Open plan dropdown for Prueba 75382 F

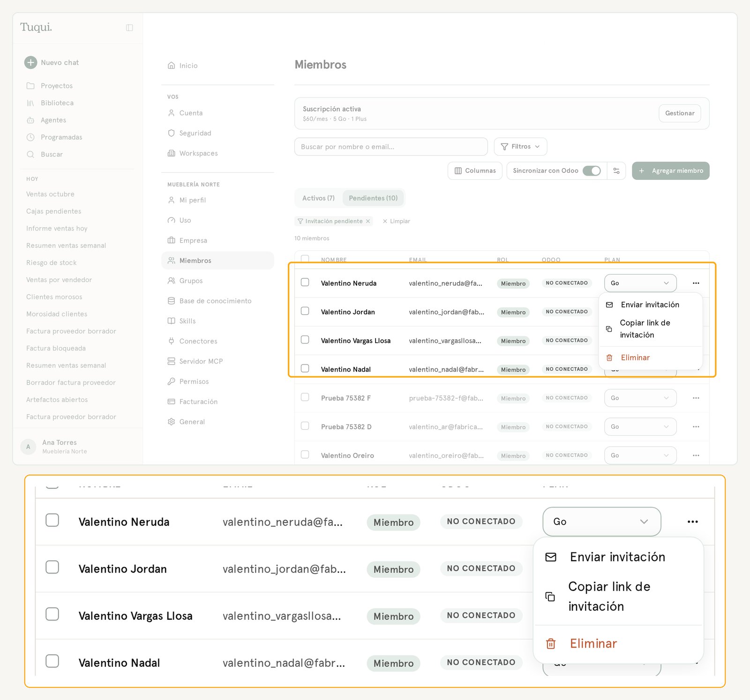(640, 398)
